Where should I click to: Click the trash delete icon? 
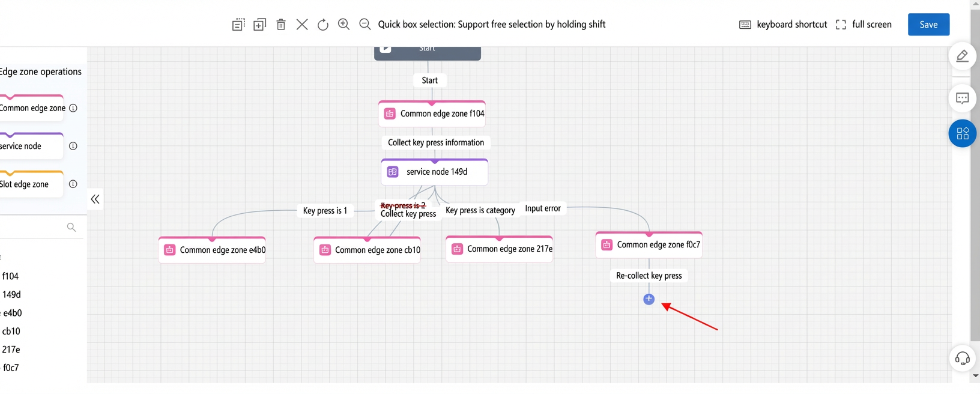pos(281,25)
